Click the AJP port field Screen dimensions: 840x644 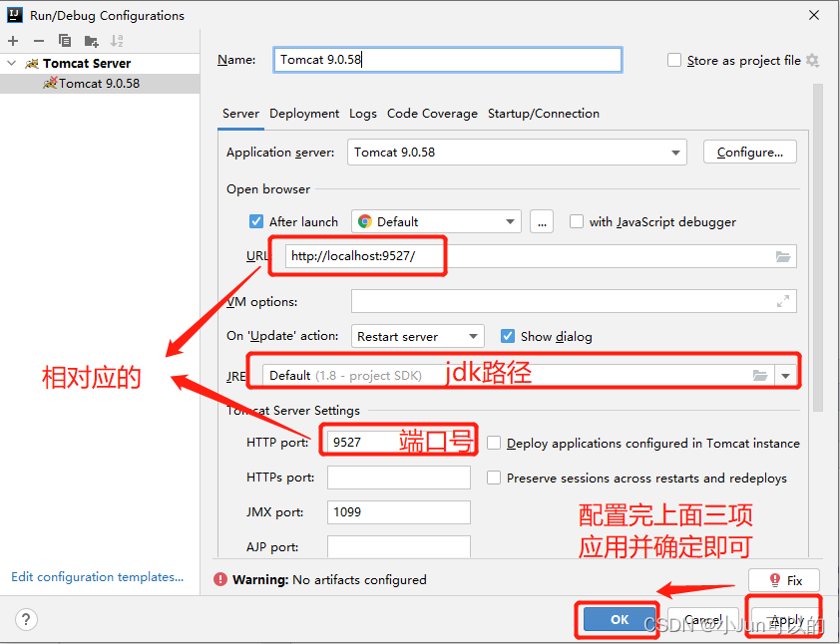399,546
